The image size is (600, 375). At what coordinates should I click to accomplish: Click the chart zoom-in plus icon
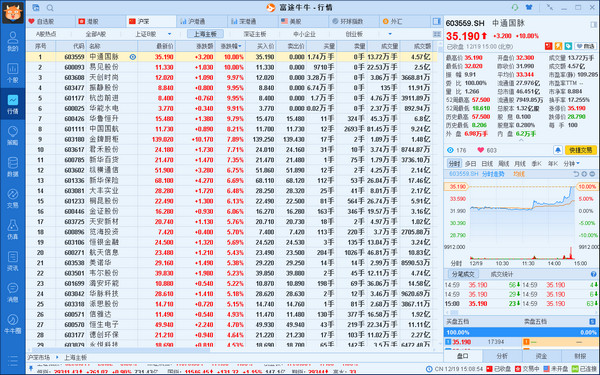pos(584,174)
